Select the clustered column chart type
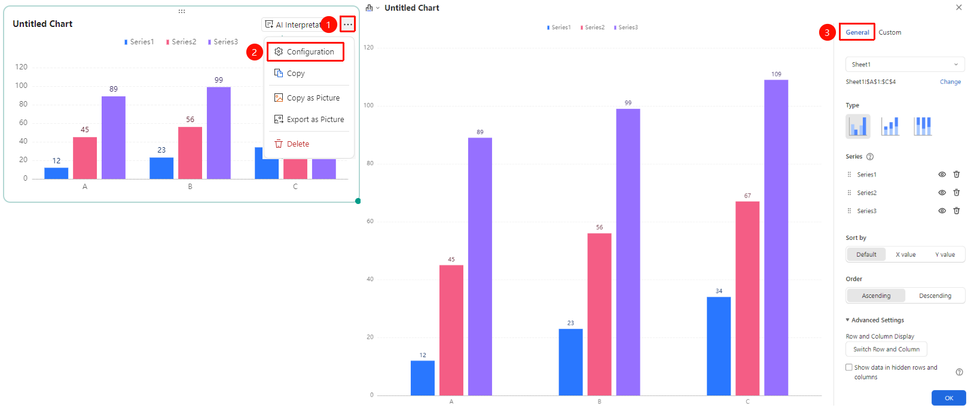 pos(858,126)
